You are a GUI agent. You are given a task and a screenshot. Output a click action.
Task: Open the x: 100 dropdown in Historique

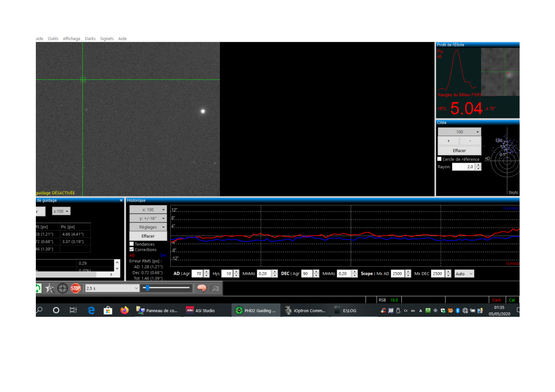pyautogui.click(x=148, y=209)
